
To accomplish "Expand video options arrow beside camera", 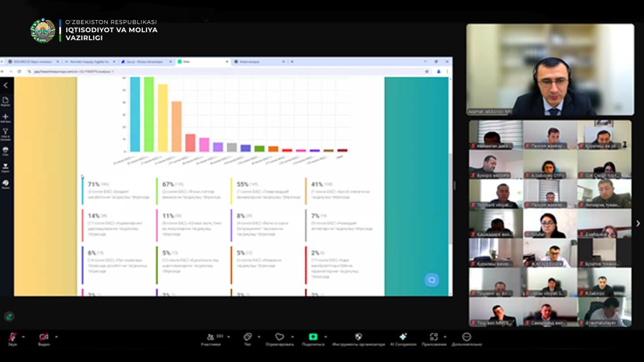I will coord(56,336).
